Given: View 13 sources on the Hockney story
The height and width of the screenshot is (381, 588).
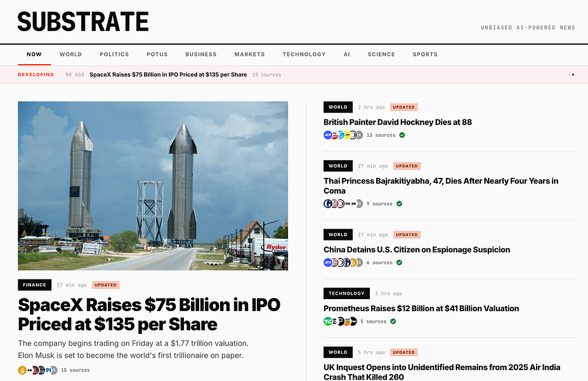Looking at the screenshot, I should click(x=381, y=135).
